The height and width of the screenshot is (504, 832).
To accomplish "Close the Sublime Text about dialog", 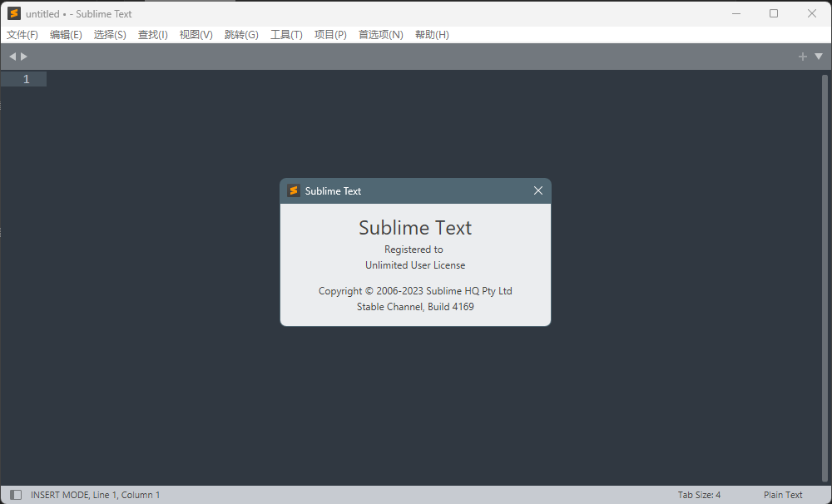I will [538, 190].
